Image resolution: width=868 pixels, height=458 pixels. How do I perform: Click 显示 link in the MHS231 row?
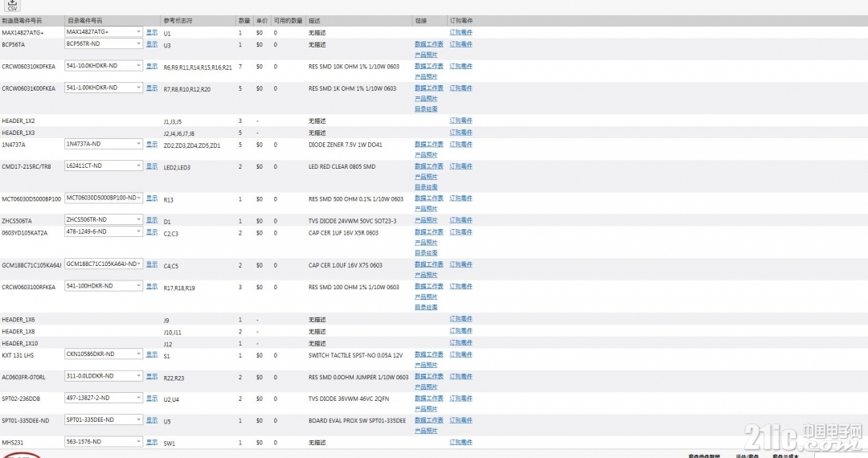tap(152, 443)
